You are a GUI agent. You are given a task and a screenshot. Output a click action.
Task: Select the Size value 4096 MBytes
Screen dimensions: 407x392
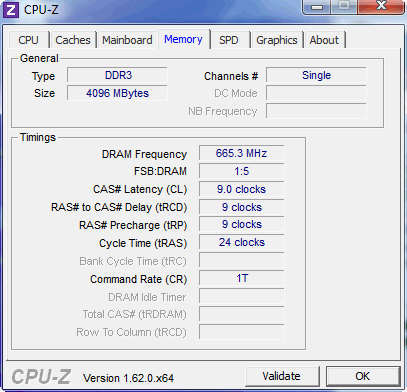pyautogui.click(x=117, y=93)
